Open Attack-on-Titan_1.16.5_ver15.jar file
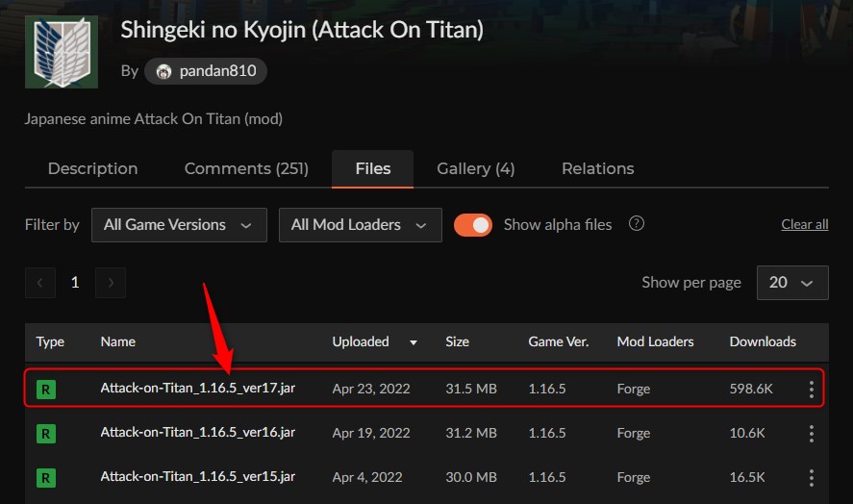 (x=198, y=476)
